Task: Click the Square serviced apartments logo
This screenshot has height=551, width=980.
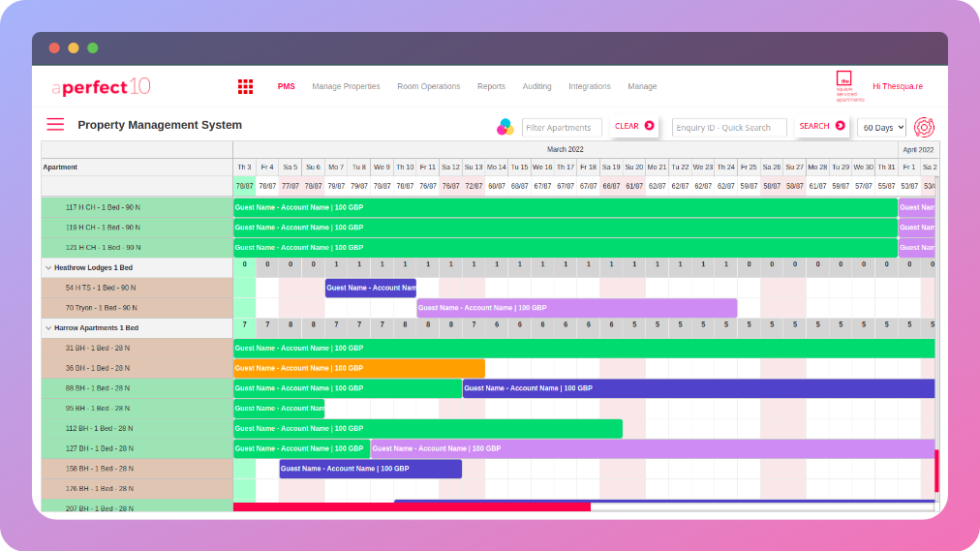Action: coord(849,86)
